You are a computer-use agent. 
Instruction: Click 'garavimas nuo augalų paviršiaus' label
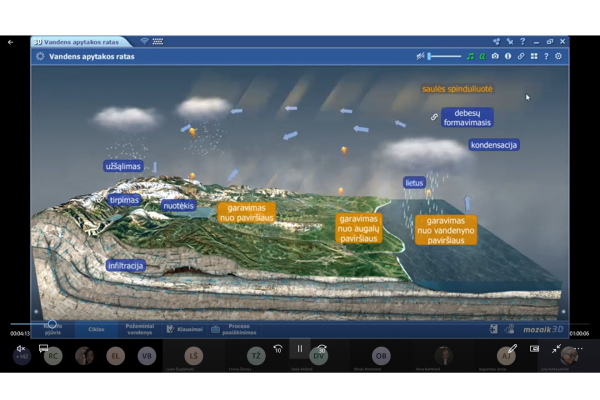pos(359,229)
